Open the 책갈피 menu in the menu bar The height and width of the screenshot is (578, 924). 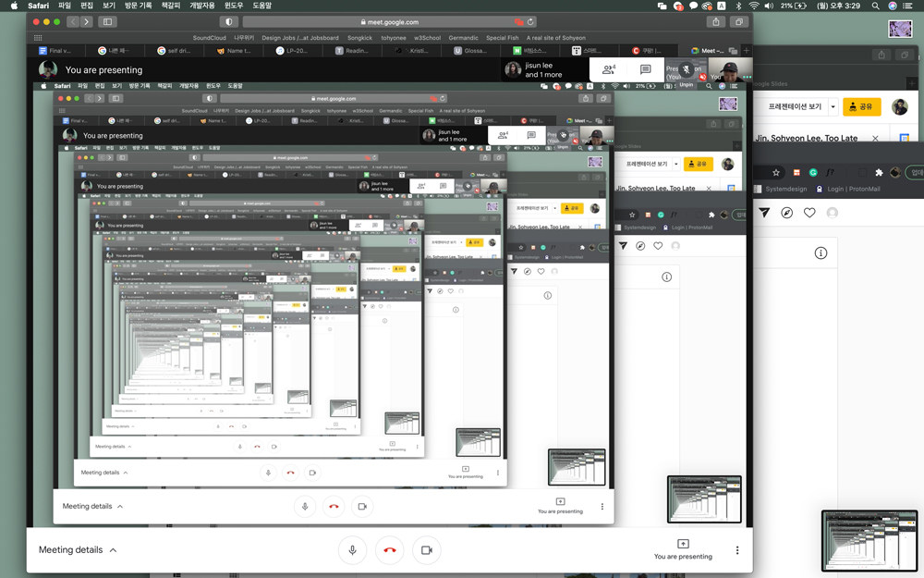pyautogui.click(x=170, y=6)
